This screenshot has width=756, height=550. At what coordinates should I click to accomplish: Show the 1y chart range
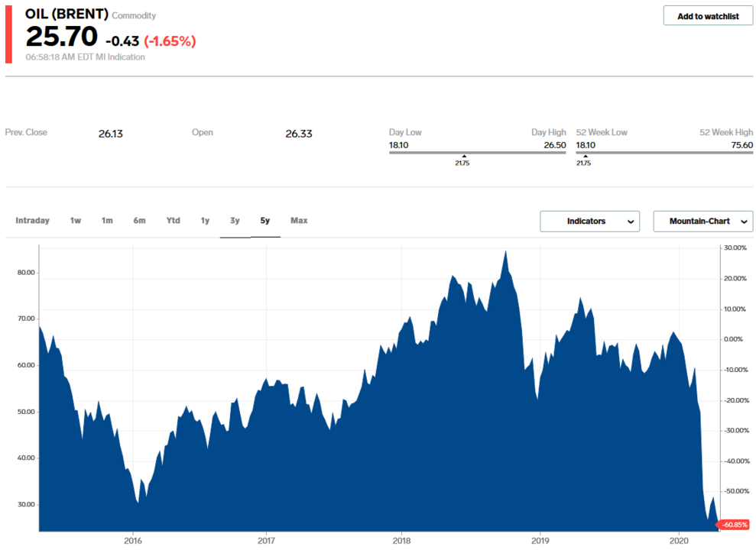(205, 221)
